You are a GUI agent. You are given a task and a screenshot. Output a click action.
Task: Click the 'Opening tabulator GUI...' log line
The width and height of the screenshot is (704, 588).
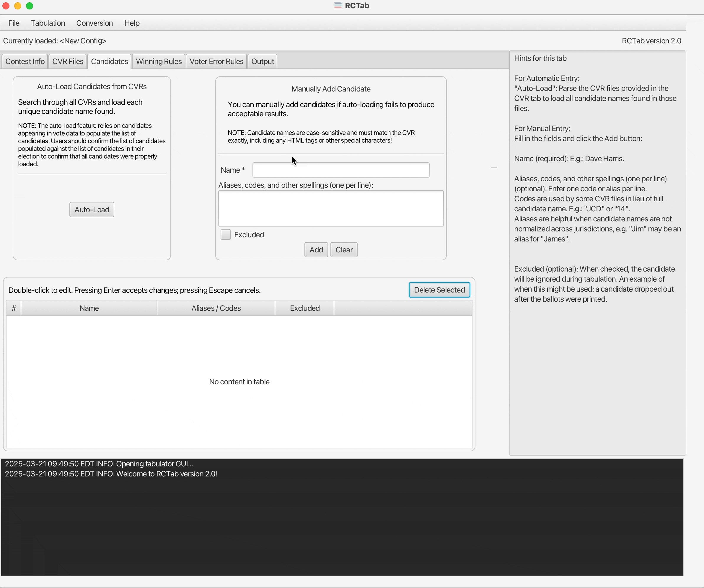pos(99,464)
